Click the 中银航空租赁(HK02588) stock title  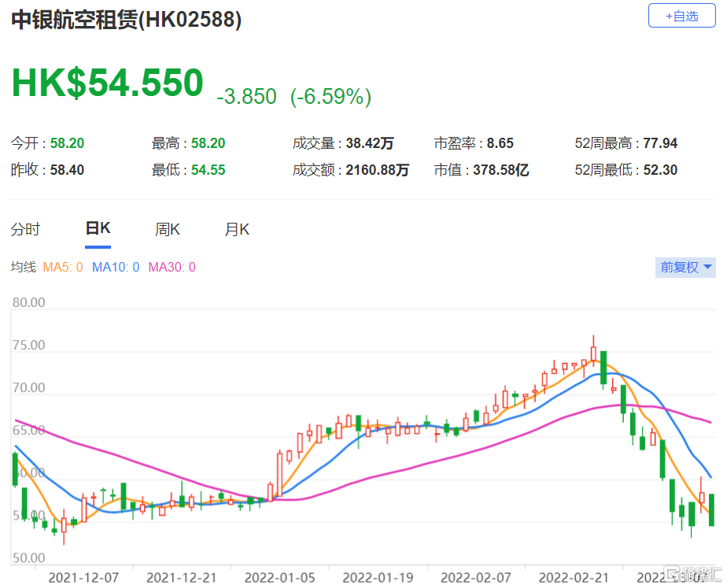126,20
